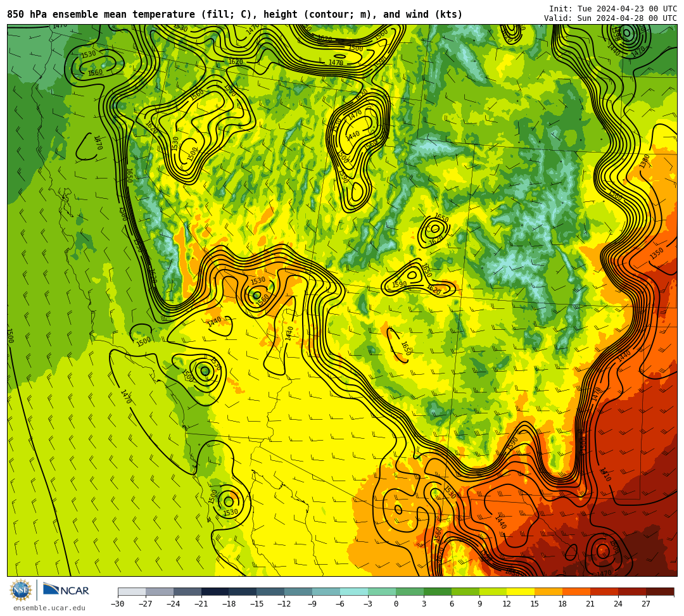Click the '−6' colorbar tick label
684x616 pixels.
[x=340, y=604]
